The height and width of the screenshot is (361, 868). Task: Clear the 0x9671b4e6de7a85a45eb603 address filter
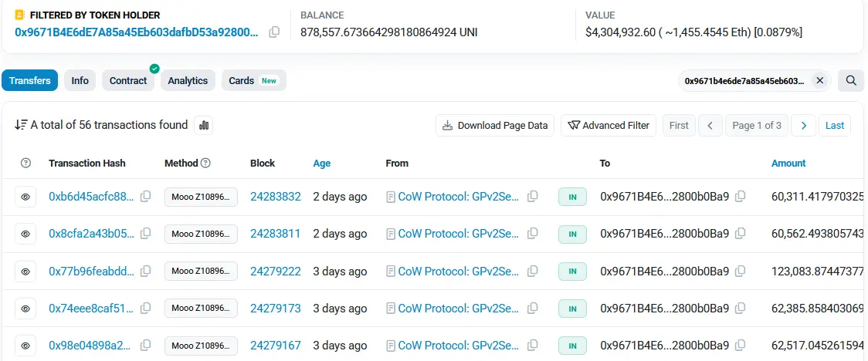820,81
